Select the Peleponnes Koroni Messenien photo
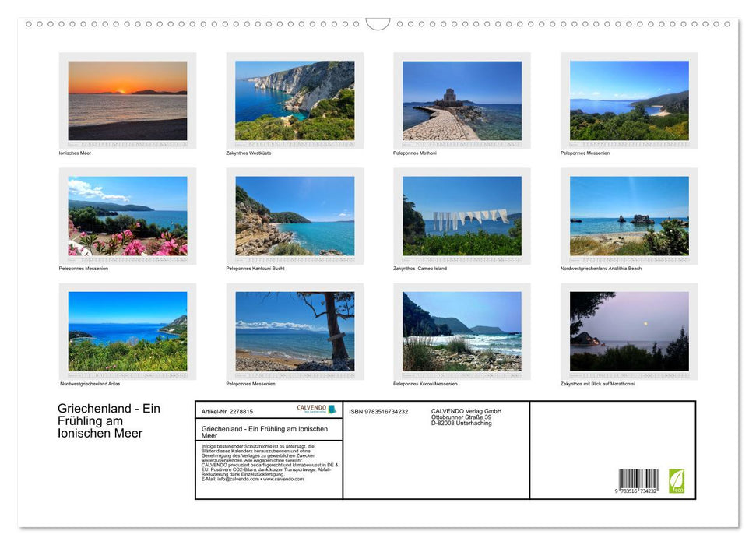Screen dimensions: 756x545 [462, 331]
